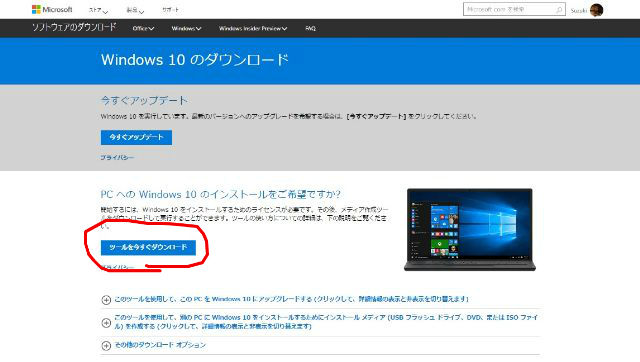The width and height of the screenshot is (640, 362).
Task: Expand the インストール メディア creation section
Action: 326,322
